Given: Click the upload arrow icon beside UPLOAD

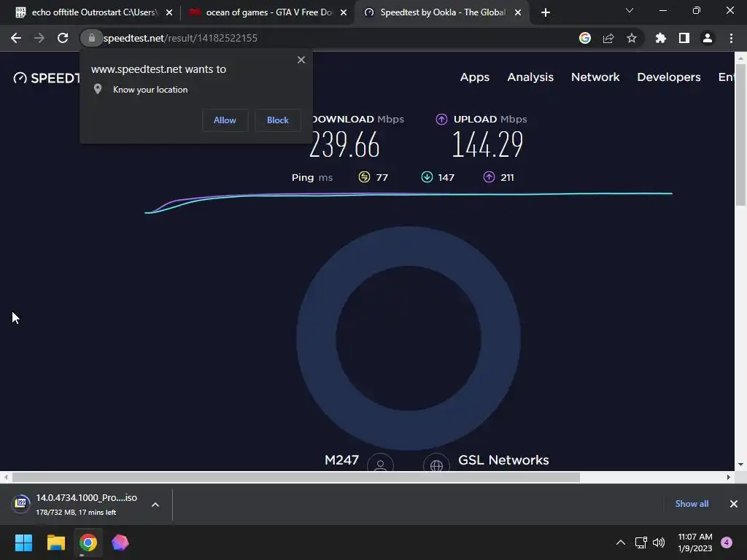Looking at the screenshot, I should pyautogui.click(x=441, y=119).
